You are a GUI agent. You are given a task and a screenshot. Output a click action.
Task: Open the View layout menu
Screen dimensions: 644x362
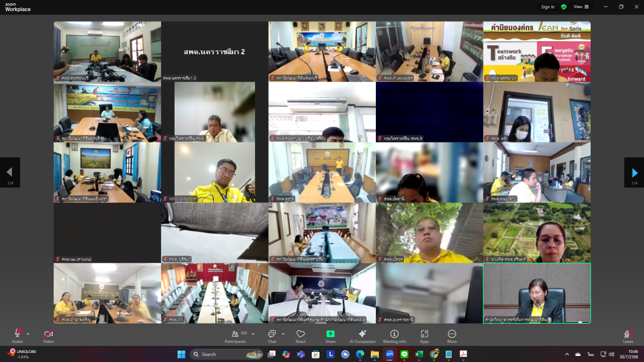pos(581,7)
